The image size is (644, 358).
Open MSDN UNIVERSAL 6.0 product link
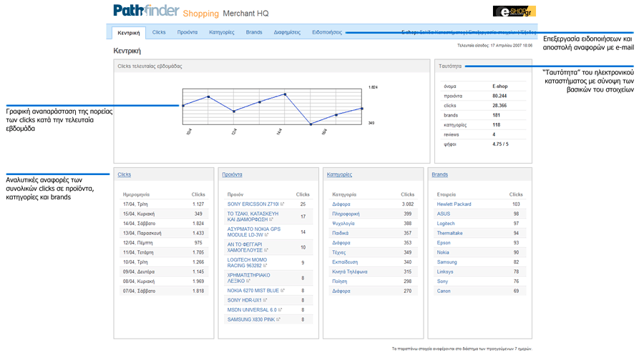[252, 310]
